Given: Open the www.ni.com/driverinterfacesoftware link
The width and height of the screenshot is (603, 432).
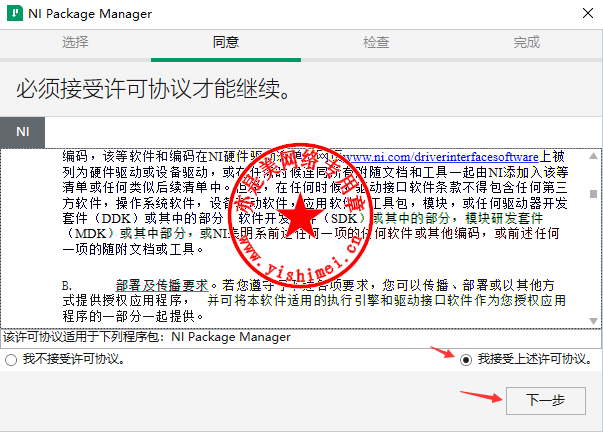Looking at the screenshot, I should click(x=440, y=157).
